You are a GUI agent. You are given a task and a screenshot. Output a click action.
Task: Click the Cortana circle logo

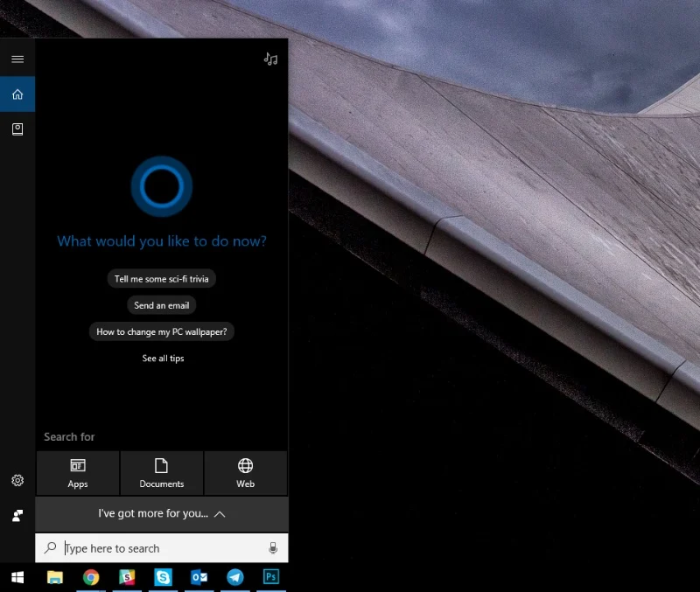pos(162,185)
